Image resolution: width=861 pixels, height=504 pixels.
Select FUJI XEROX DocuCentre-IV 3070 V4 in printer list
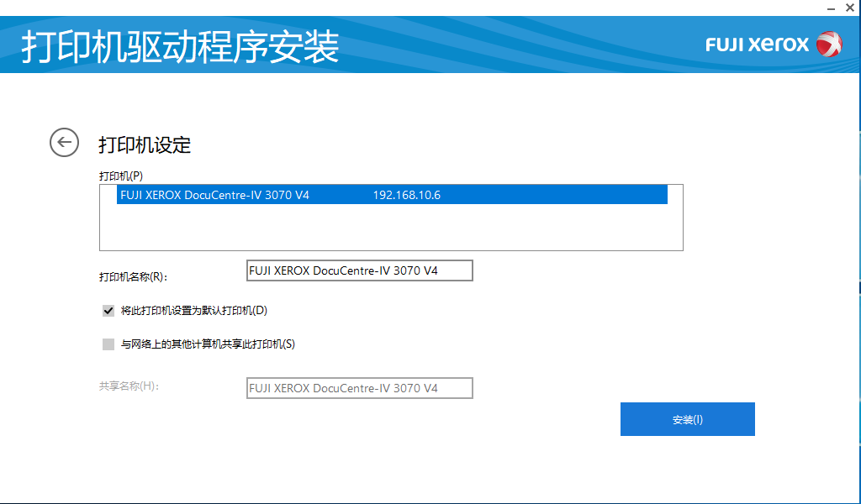point(214,195)
